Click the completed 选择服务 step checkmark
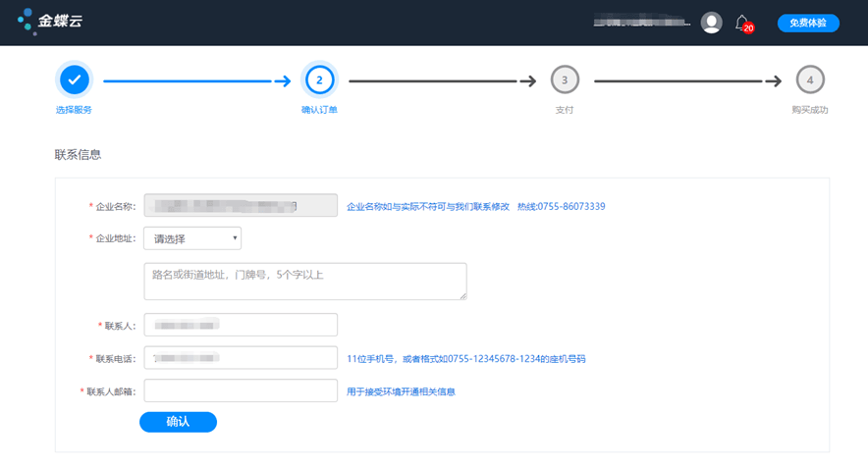Image resolution: width=868 pixels, height=466 pixels. point(75,80)
